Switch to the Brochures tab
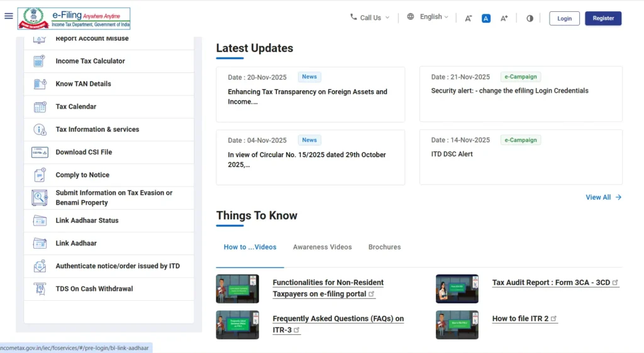The image size is (644, 353). click(x=384, y=247)
